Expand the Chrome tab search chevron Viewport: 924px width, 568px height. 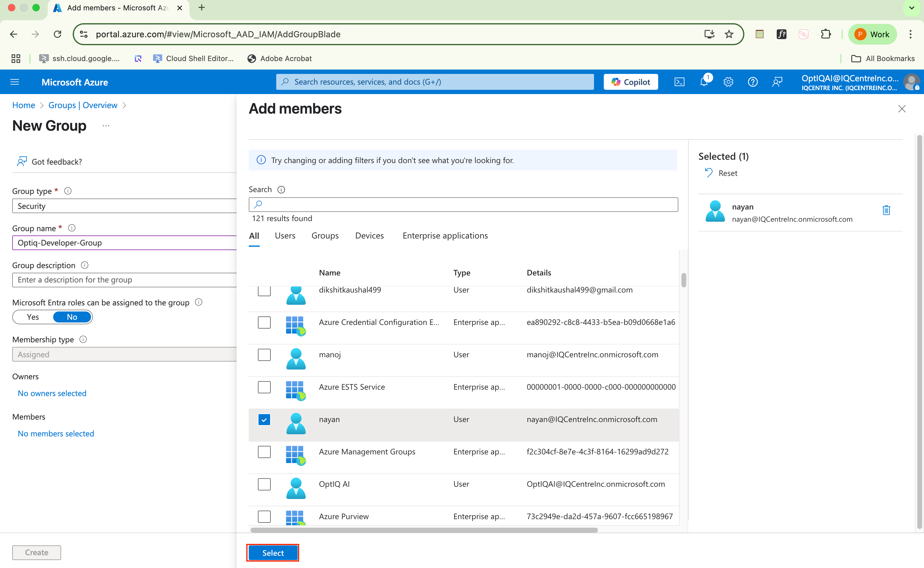[911, 8]
